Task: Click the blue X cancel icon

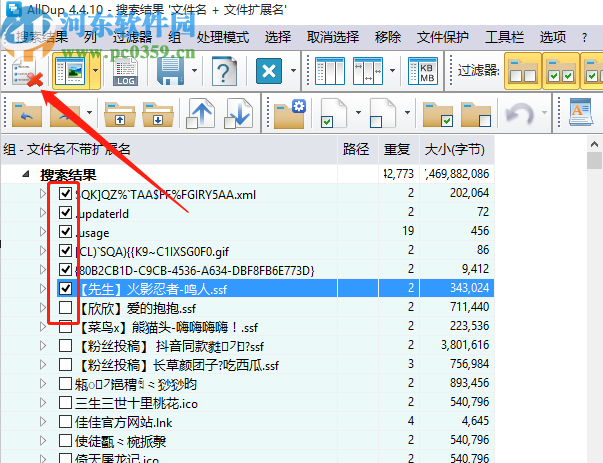Action: 269,71
